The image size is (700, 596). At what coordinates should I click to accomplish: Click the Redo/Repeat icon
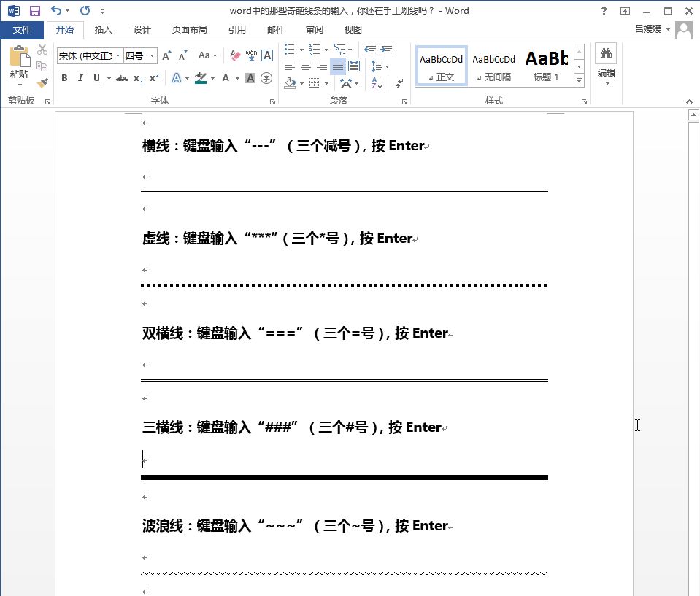point(85,10)
